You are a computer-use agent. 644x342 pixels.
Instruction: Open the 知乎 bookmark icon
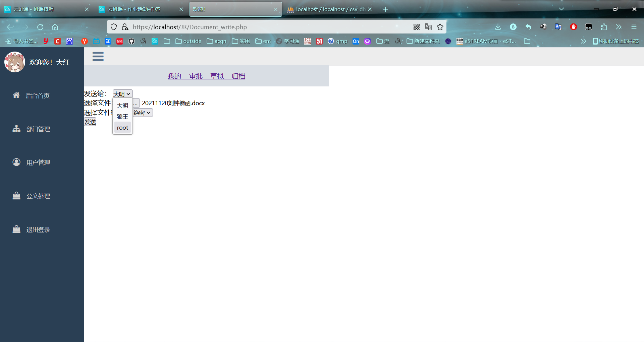pos(108,41)
